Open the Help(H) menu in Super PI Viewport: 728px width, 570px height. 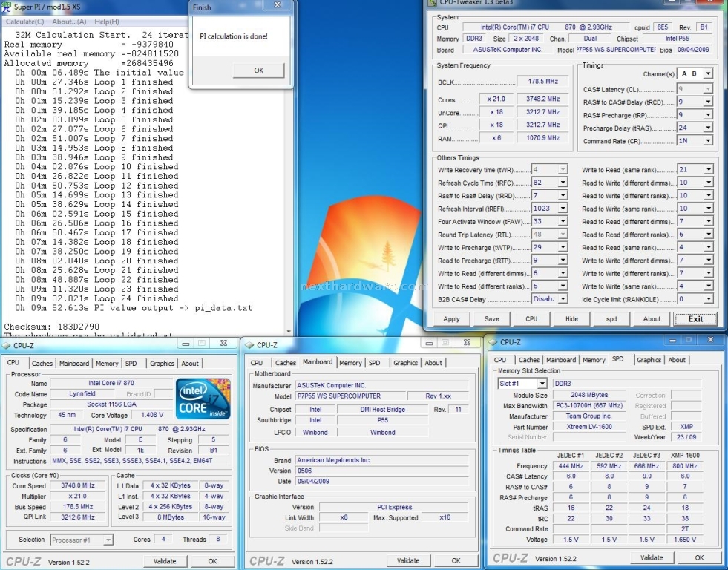tap(107, 22)
